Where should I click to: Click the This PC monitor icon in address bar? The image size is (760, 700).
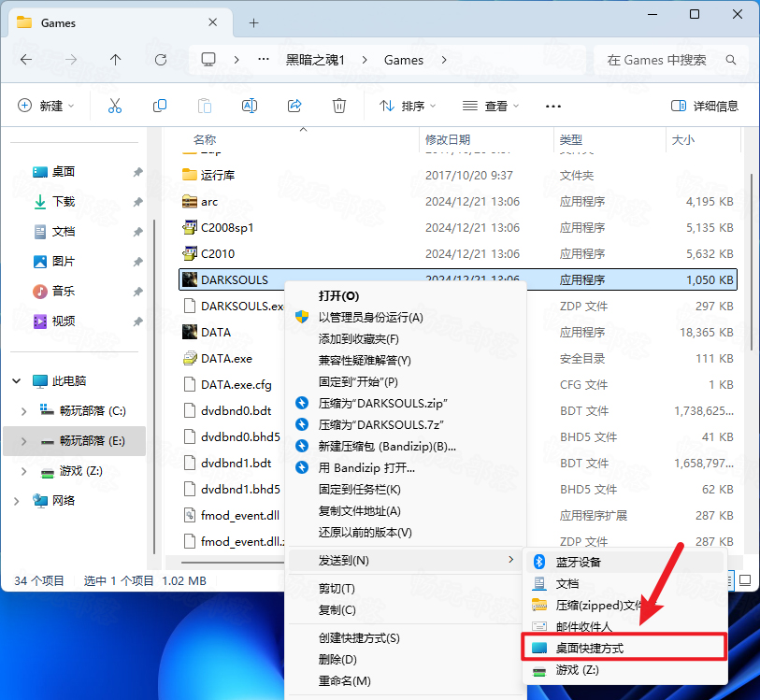click(x=208, y=60)
